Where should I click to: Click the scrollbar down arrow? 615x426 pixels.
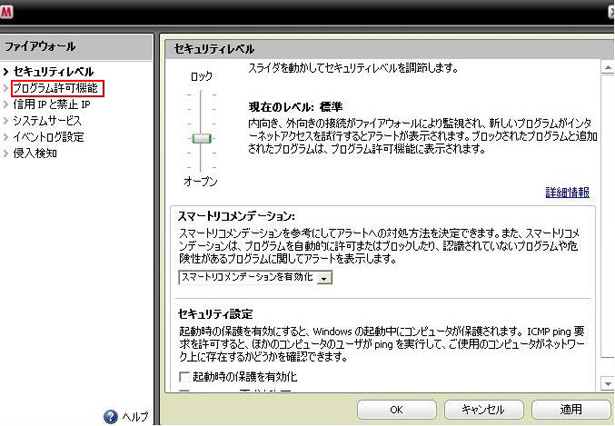[608, 383]
